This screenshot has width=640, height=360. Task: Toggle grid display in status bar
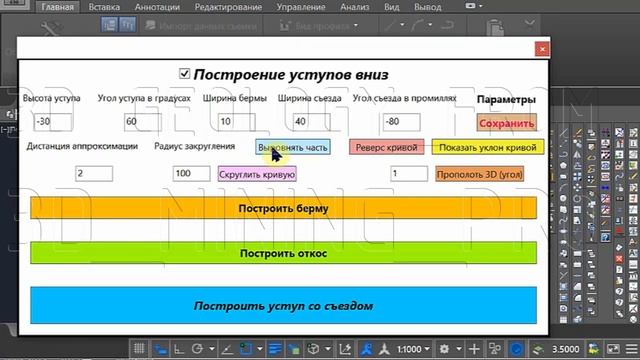coord(139,349)
